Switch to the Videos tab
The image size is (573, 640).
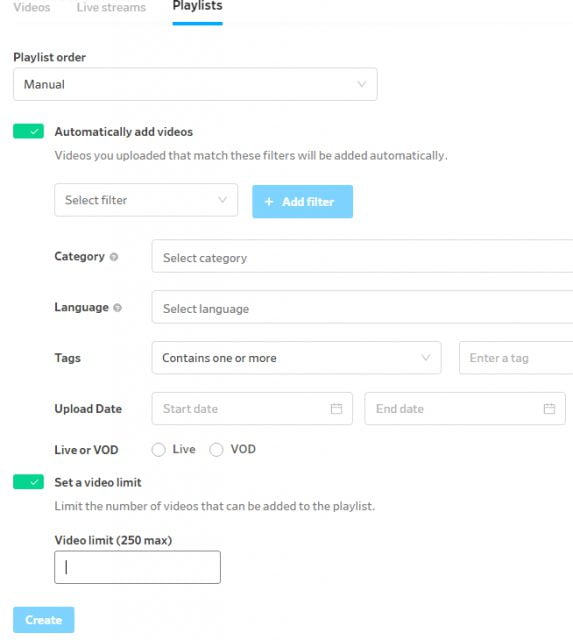[x=32, y=7]
